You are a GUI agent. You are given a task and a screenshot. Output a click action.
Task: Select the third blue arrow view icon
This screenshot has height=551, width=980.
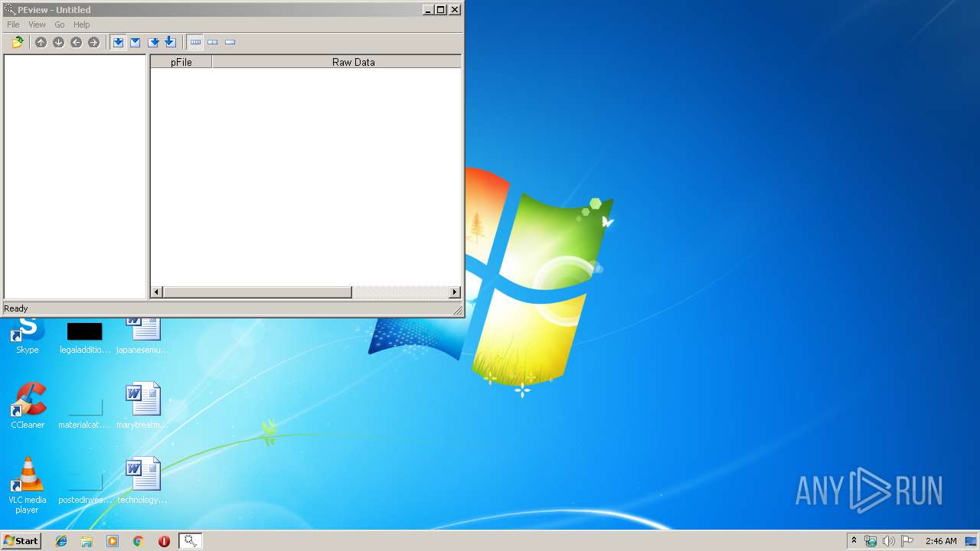click(x=153, y=42)
